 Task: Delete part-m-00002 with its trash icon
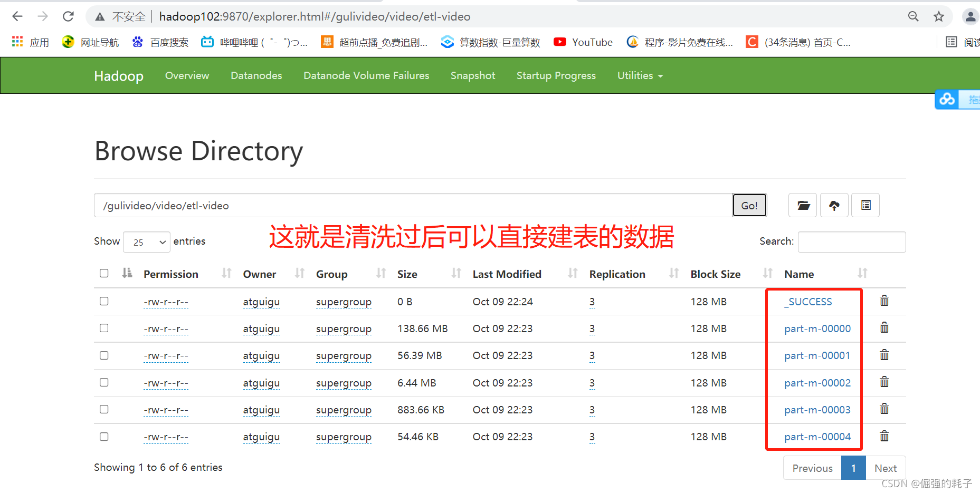884,382
